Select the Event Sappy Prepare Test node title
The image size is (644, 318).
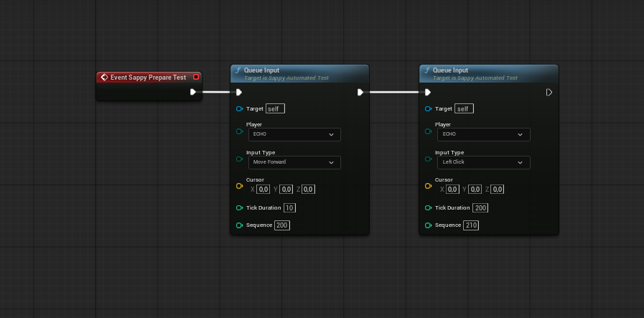coord(147,78)
